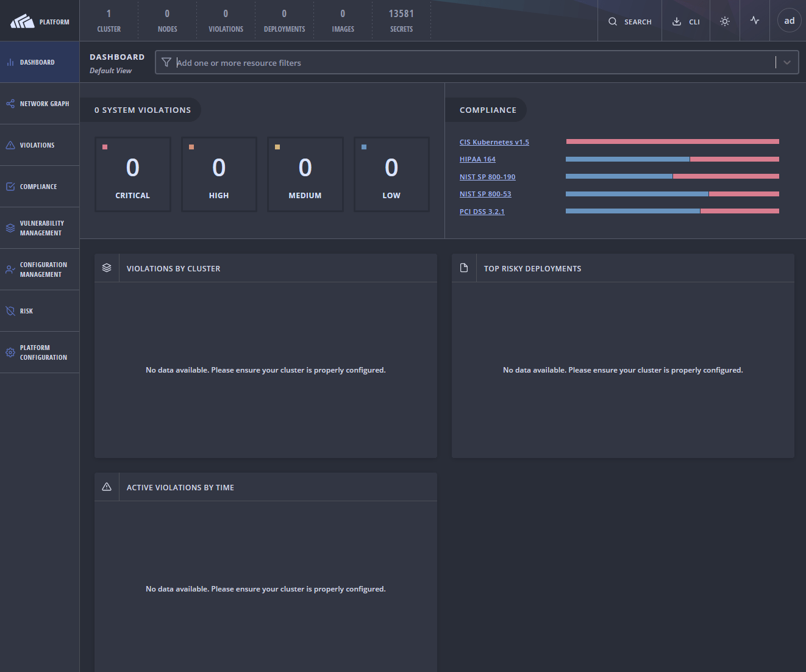The width and height of the screenshot is (806, 672).
Task: Toggle light theme with the sun icon
Action: (x=725, y=21)
